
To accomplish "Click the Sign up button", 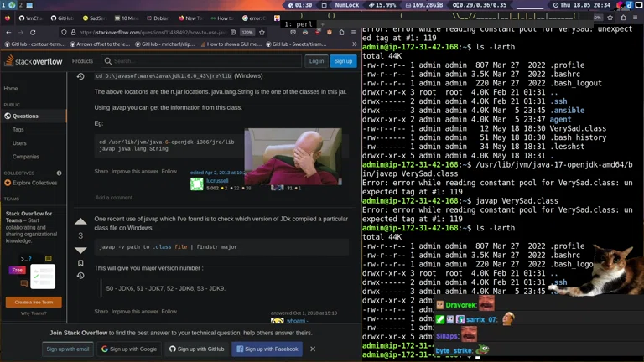I will click(x=343, y=61).
